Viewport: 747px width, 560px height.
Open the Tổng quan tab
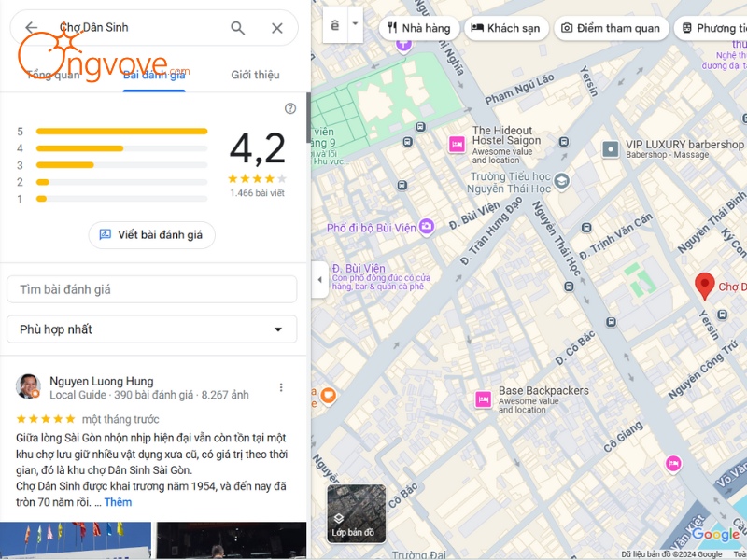(x=53, y=75)
